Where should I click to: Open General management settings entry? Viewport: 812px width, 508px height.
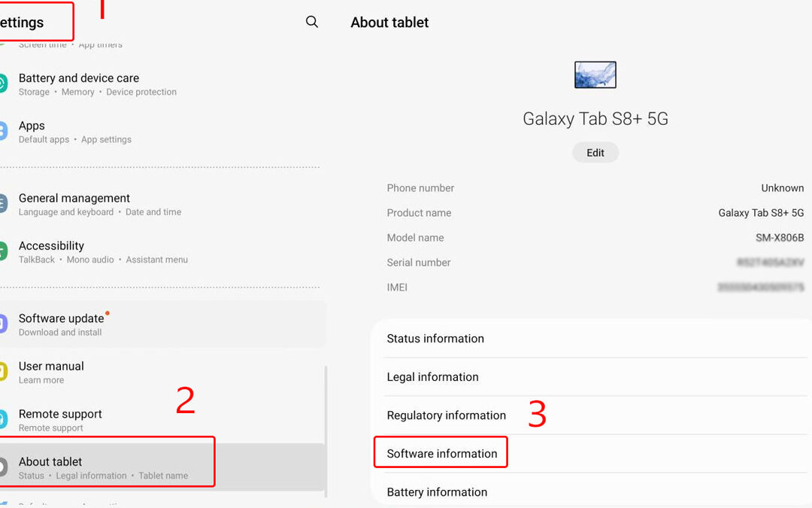pos(162,204)
